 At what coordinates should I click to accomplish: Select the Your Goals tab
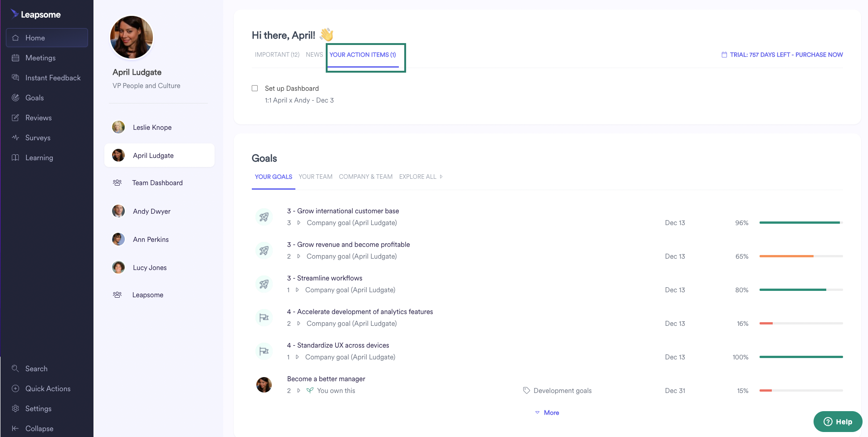point(274,177)
